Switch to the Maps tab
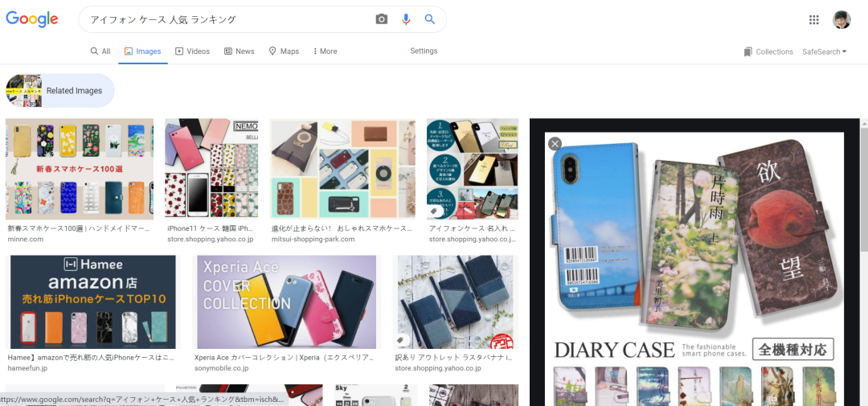The height and width of the screenshot is (406, 868). pos(284,51)
